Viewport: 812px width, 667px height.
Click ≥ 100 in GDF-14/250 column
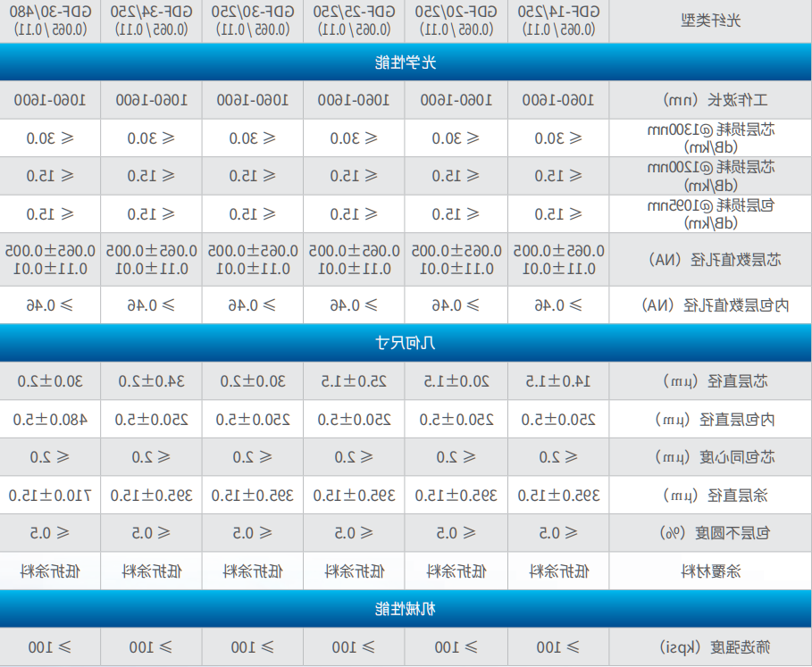tap(559, 646)
